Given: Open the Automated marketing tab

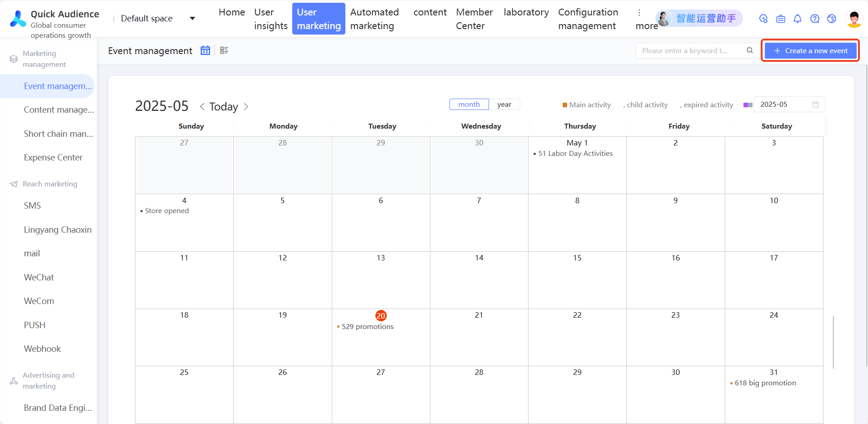Looking at the screenshot, I should [x=374, y=19].
